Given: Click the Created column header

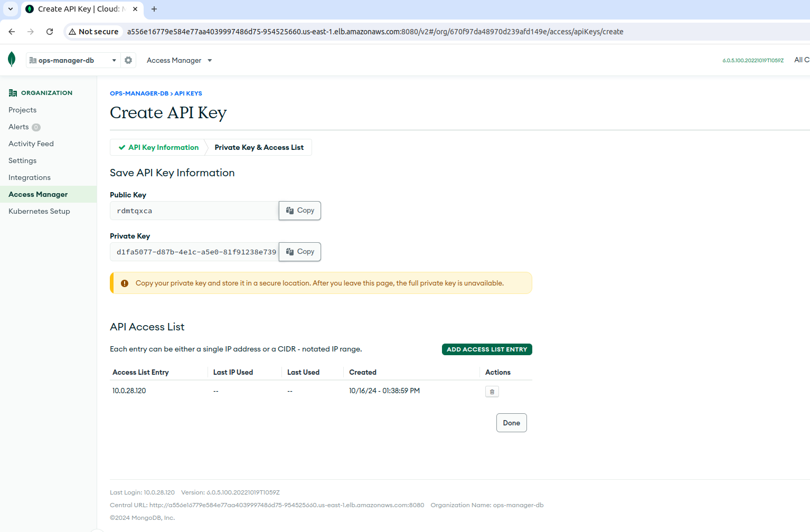Looking at the screenshot, I should [x=363, y=372].
